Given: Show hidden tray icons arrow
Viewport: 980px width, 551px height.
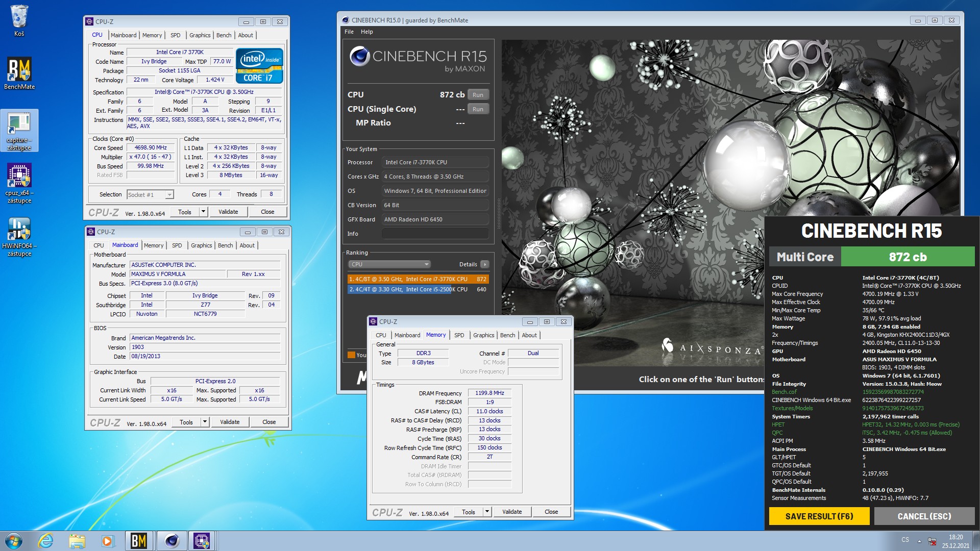Looking at the screenshot, I should [x=919, y=541].
